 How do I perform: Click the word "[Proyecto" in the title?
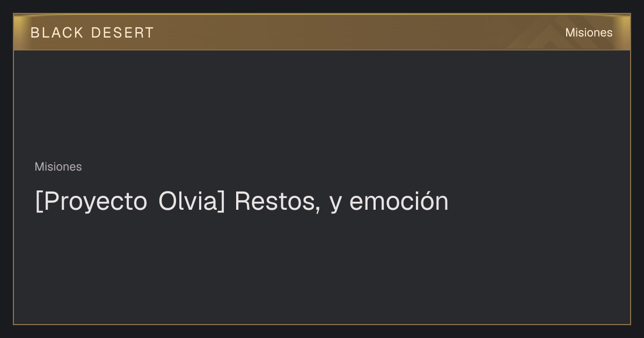pyautogui.click(x=91, y=202)
